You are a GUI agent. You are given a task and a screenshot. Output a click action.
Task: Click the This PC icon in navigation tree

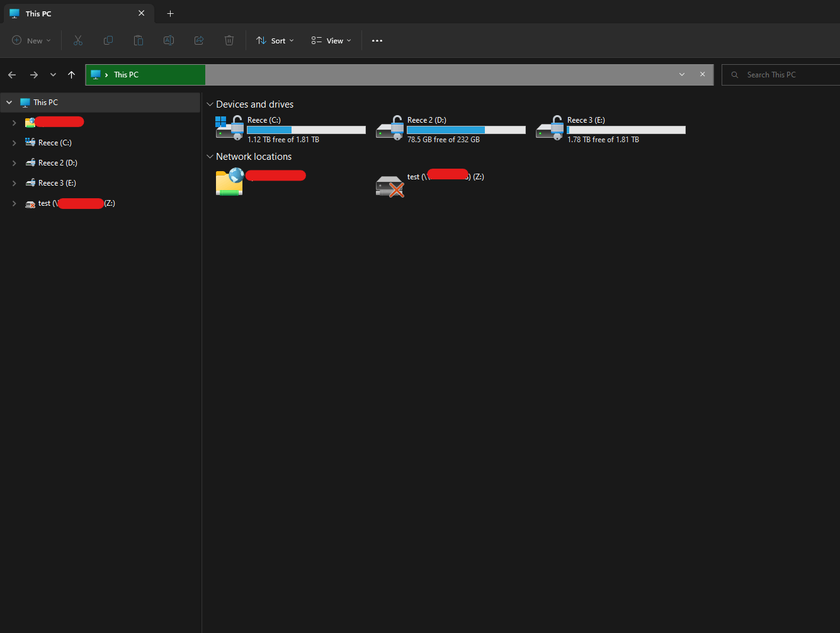pyautogui.click(x=25, y=103)
